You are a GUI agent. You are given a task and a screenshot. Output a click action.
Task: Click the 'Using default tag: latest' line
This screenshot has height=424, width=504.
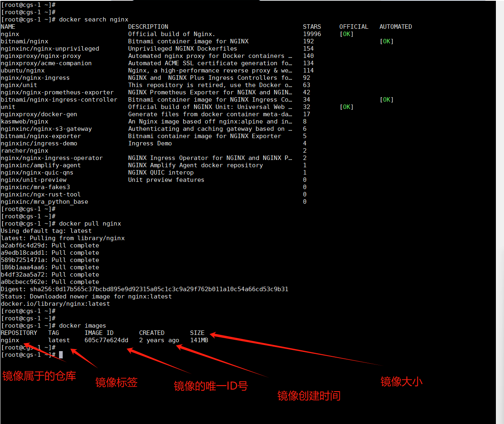pyautogui.click(x=46, y=231)
